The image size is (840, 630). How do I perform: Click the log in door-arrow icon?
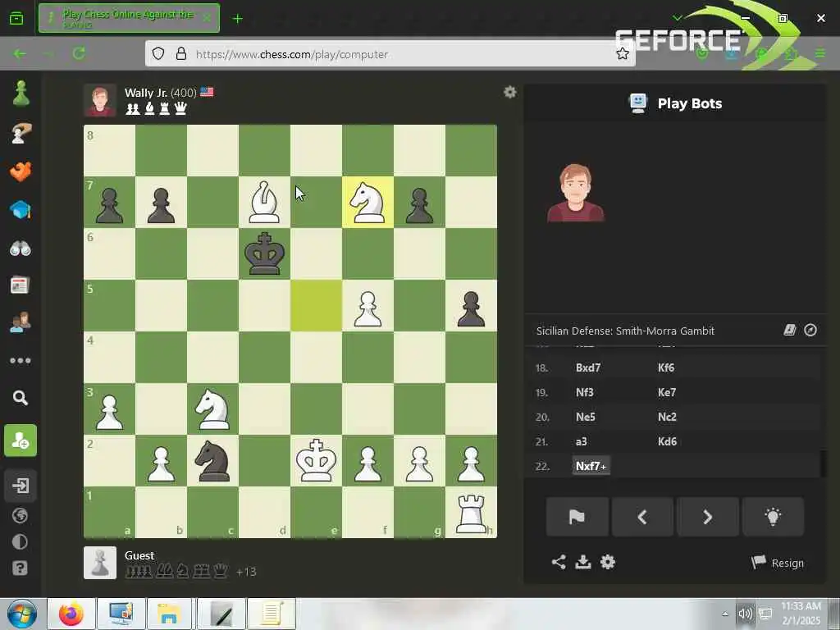21,486
